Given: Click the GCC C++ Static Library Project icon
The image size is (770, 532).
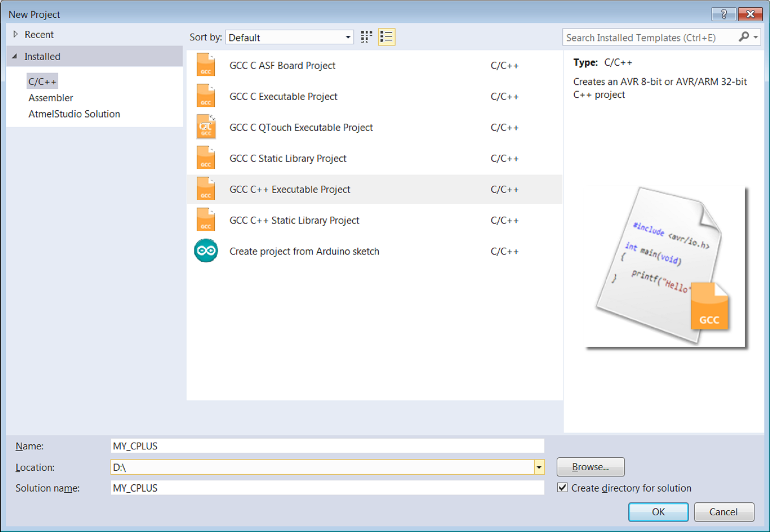Looking at the screenshot, I should [206, 220].
